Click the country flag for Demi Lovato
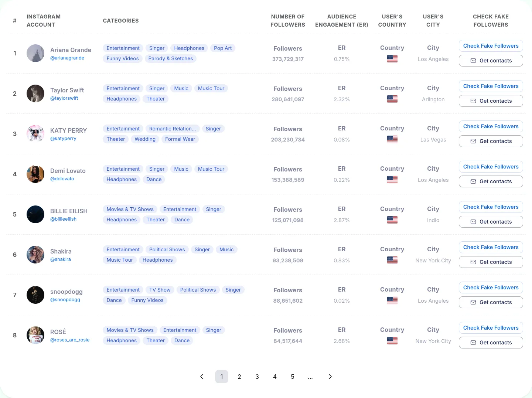The height and width of the screenshot is (398, 532). click(392, 180)
